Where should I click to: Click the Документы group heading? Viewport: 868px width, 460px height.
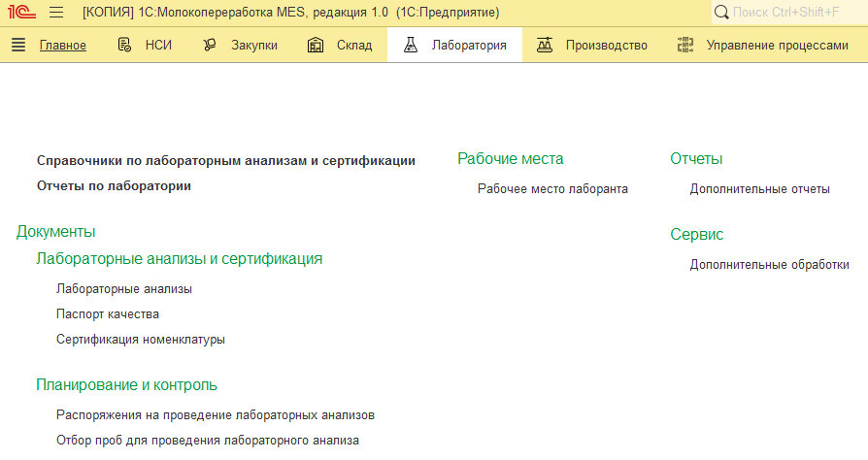coord(56,231)
